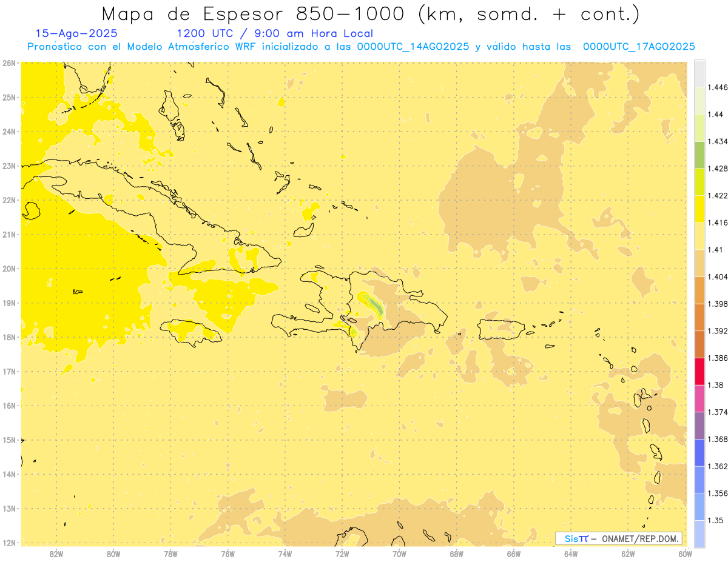Click the green thickness maximum over Hispaniola

click(376, 307)
